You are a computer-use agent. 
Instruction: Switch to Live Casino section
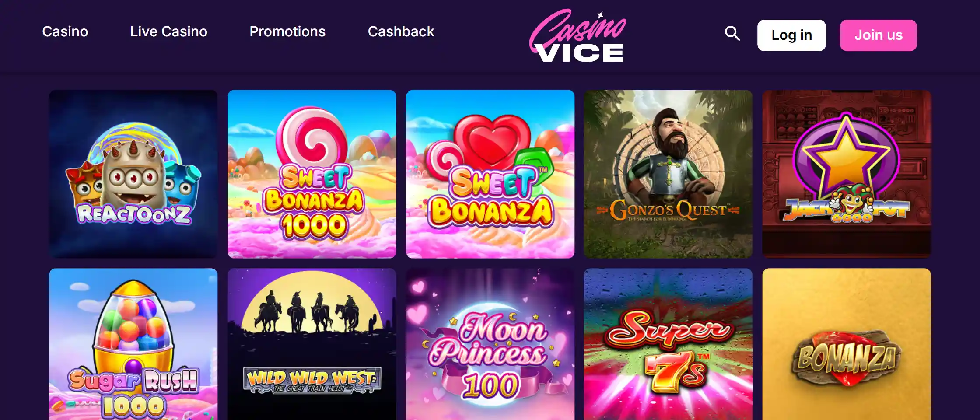169,31
